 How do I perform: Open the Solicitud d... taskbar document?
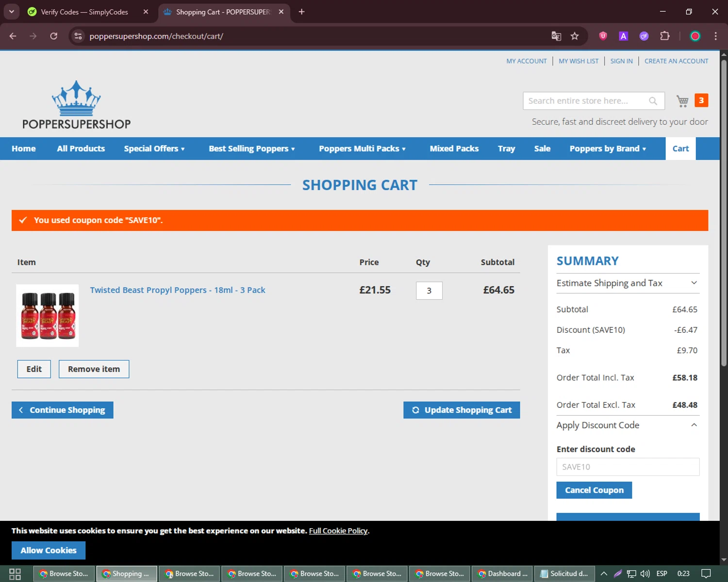coord(564,574)
